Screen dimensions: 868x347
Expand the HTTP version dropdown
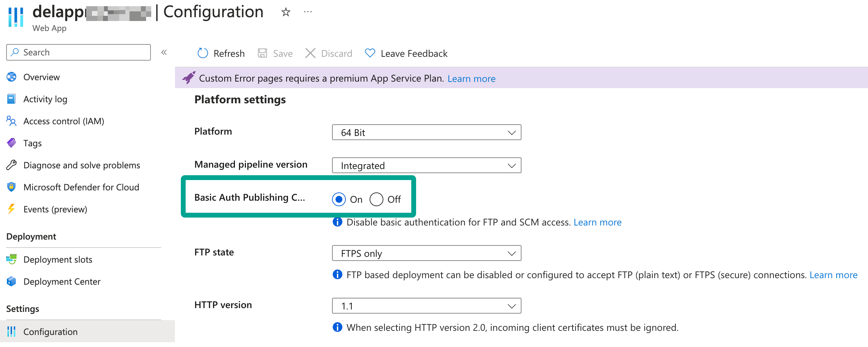click(x=426, y=306)
